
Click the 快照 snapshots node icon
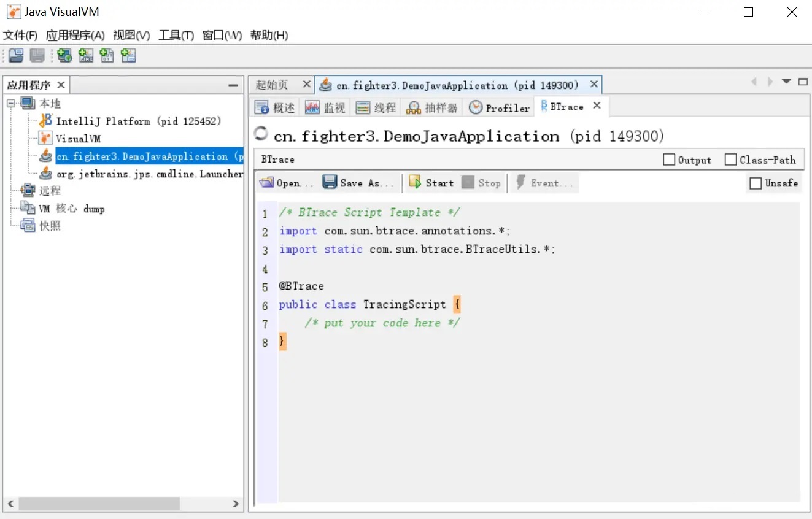click(x=28, y=226)
